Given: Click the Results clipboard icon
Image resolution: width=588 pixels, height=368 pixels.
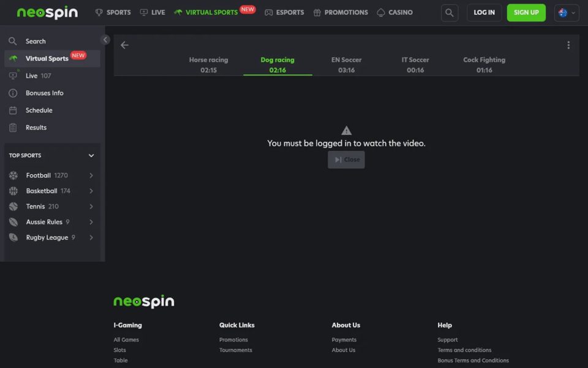Looking at the screenshot, I should [13, 128].
